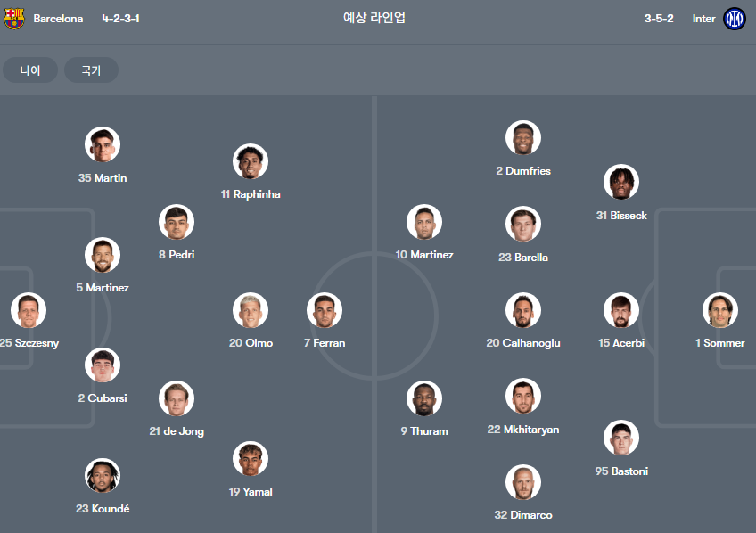
Task: Click the 32 Dimarco player photo
Action: [x=523, y=482]
